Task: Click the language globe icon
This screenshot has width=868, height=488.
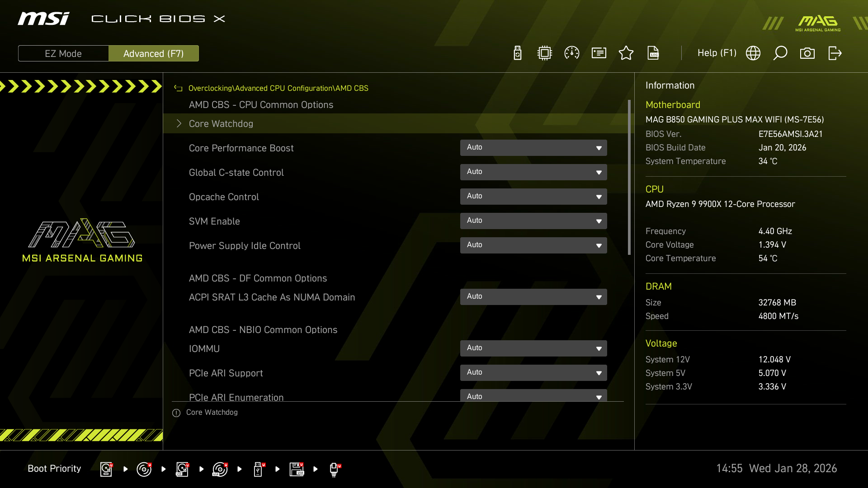Action: coord(753,53)
